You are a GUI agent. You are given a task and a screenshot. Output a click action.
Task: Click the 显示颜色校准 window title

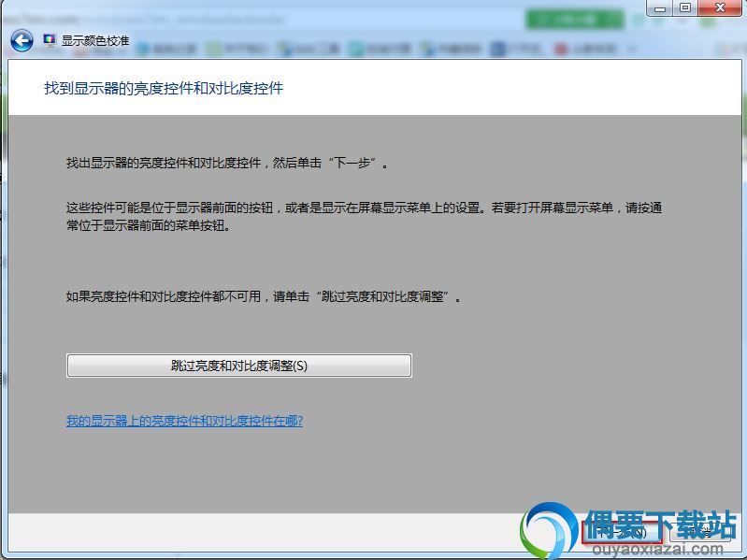(95, 40)
